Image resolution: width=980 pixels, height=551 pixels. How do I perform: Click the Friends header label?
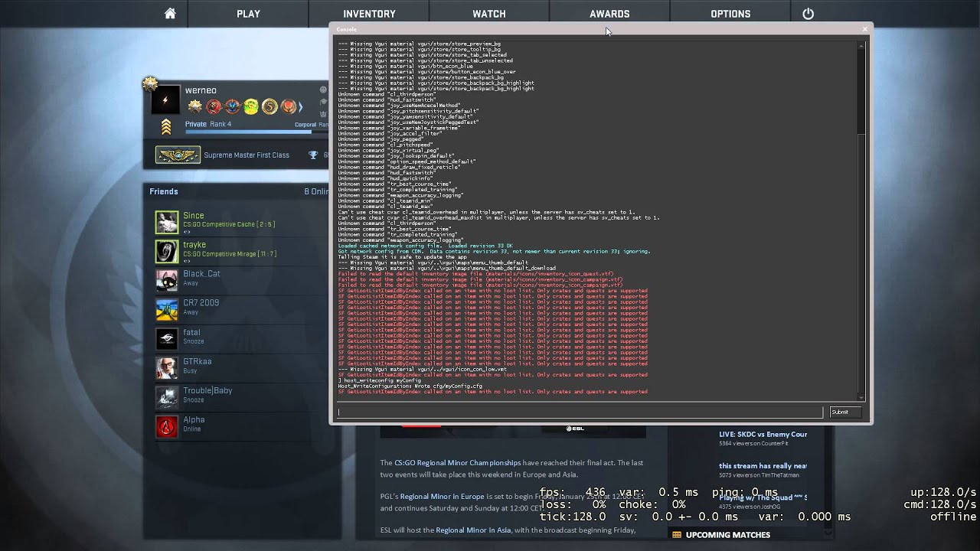pyautogui.click(x=164, y=191)
